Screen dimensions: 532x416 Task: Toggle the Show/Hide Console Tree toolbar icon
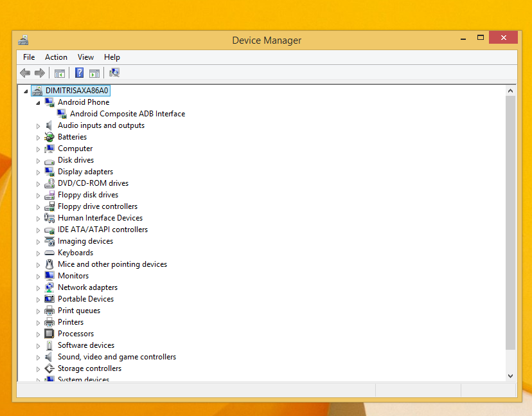click(x=60, y=73)
